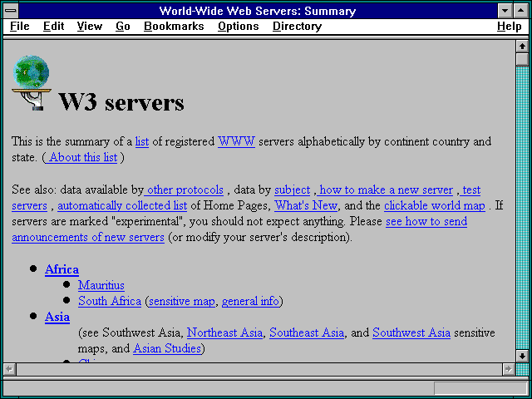Open the window control menu box
The image size is (532, 399).
(11, 11)
